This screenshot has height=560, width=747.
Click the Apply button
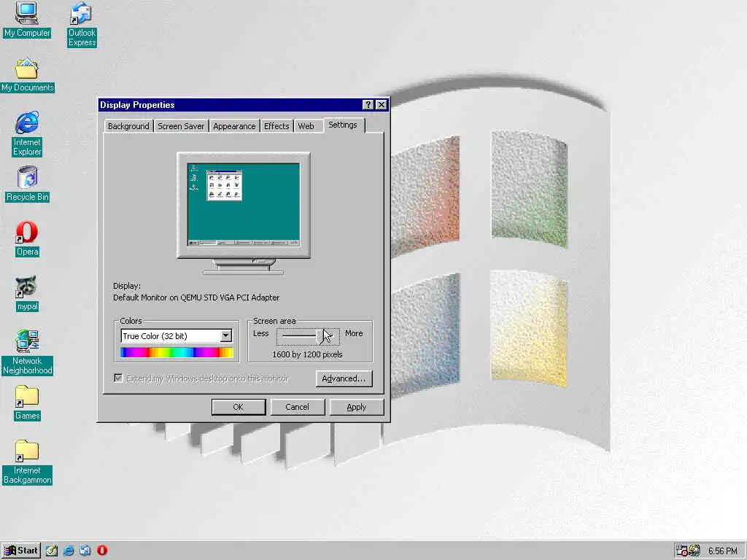pos(356,407)
